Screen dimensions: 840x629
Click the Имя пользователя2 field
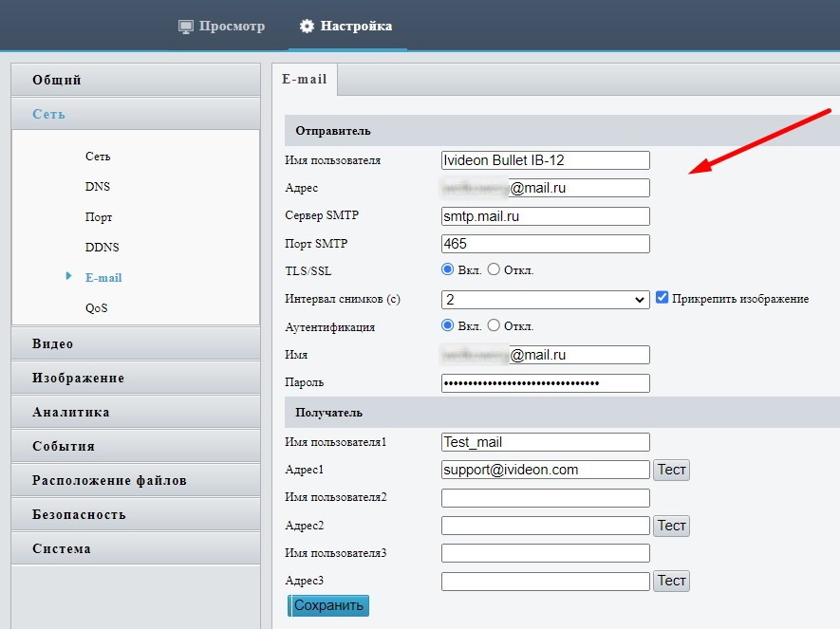[546, 498]
